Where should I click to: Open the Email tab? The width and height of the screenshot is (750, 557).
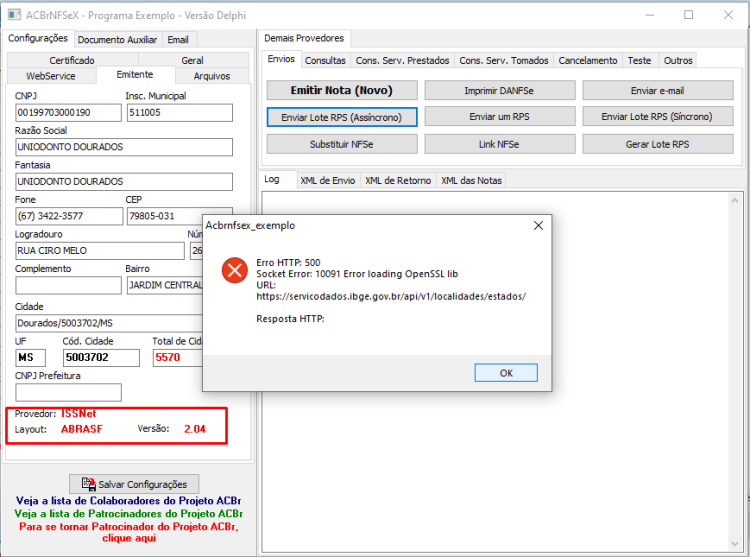point(178,40)
